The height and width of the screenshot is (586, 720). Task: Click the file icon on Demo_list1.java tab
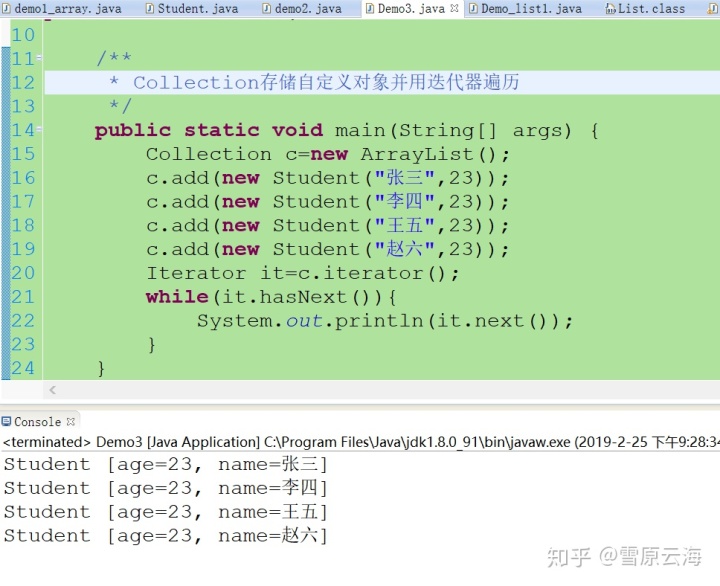tap(473, 9)
